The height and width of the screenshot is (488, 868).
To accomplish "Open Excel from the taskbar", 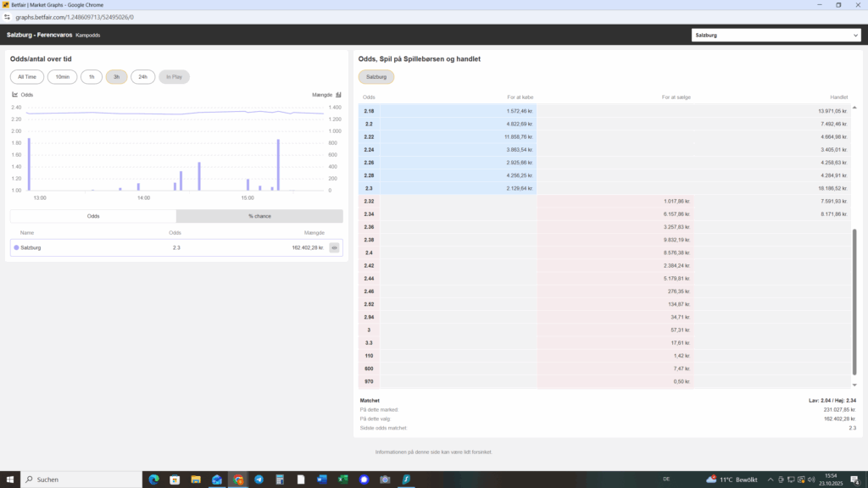I will point(343,480).
